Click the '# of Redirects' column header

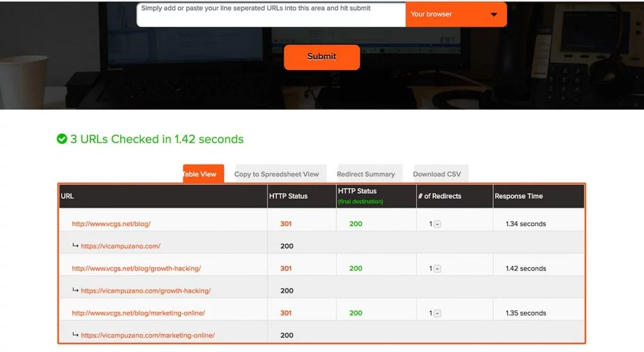439,196
